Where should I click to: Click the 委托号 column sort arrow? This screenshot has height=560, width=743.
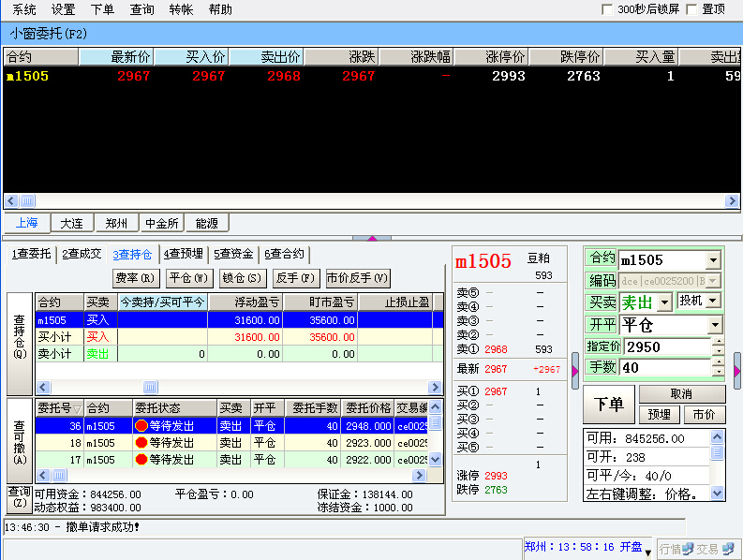coord(77,409)
